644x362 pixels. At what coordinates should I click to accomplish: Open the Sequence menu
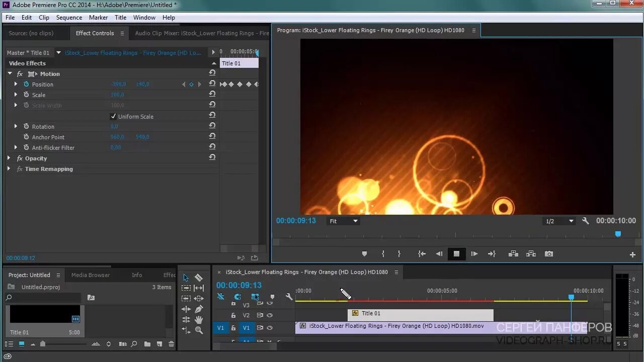[69, 17]
